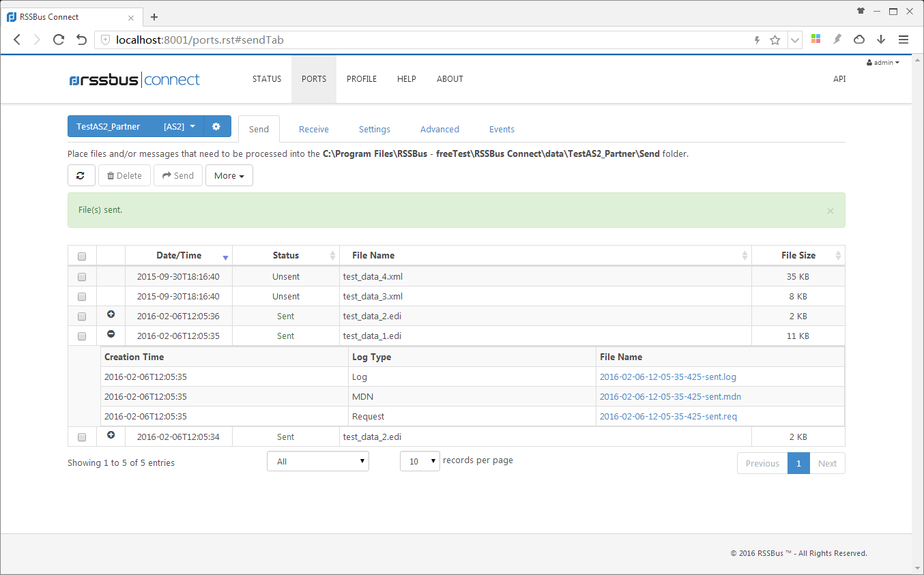Click the 'test_data_4.xml' file name cell
924x575 pixels.
(545, 277)
